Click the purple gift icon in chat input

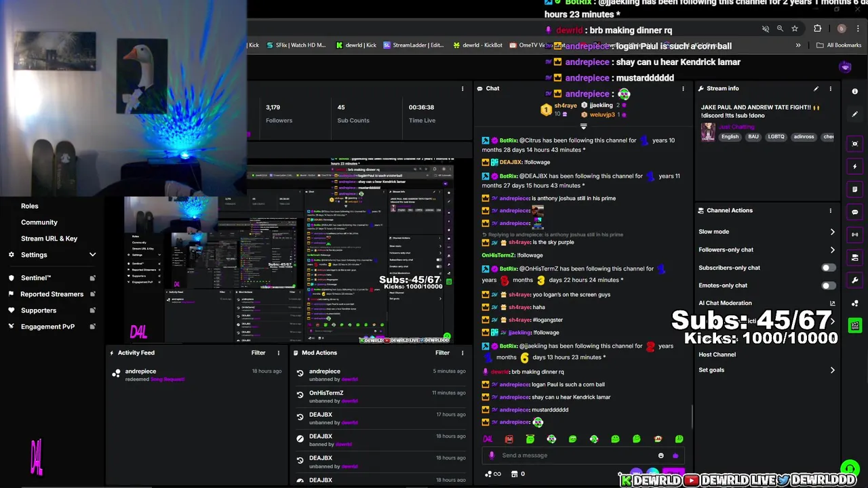coord(675,455)
